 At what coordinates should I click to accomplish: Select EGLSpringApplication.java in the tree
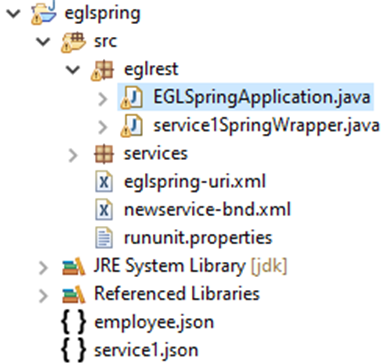262,97
